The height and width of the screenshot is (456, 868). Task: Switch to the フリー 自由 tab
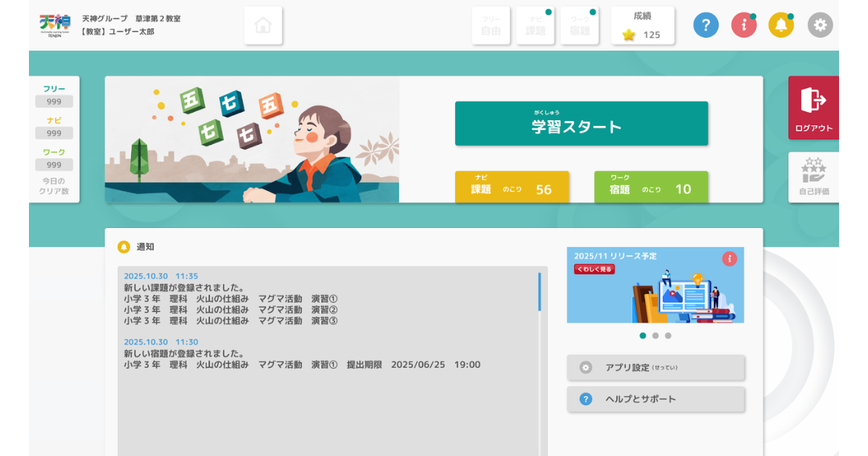coord(490,25)
